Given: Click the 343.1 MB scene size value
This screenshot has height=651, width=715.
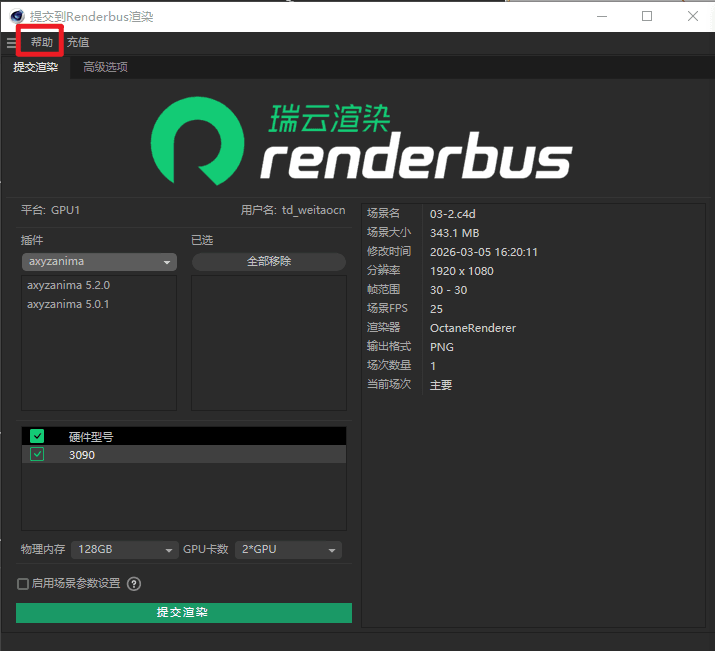Looking at the screenshot, I should point(454,233).
